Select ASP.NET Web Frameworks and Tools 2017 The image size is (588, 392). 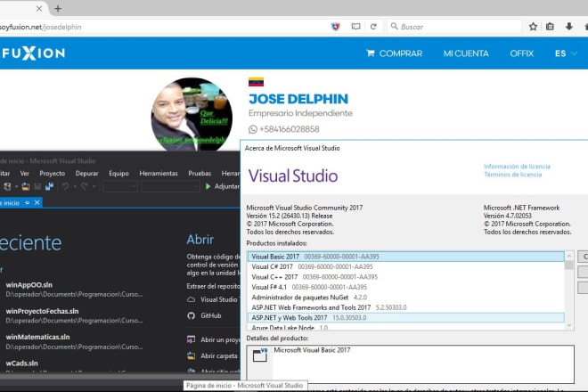(x=405, y=307)
